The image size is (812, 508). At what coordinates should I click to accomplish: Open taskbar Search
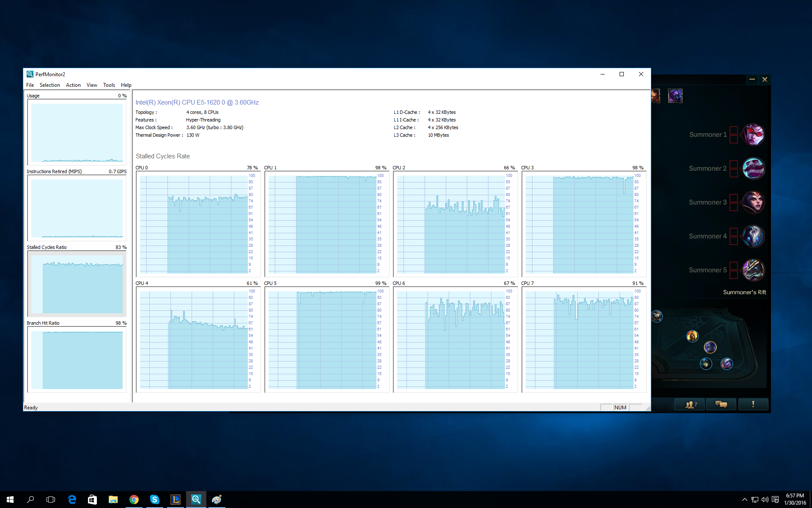pyautogui.click(x=30, y=500)
